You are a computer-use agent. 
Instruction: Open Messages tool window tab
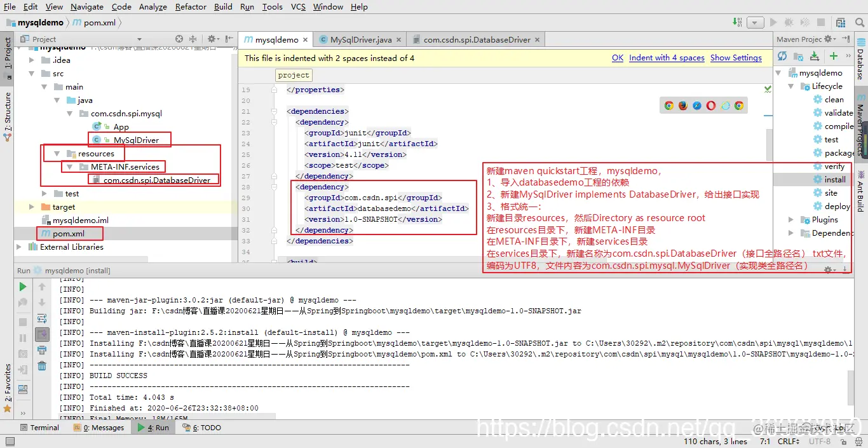click(98, 428)
